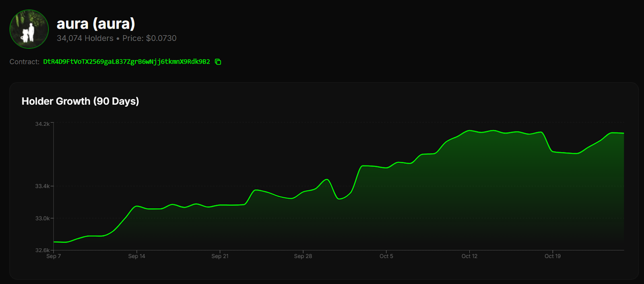The image size is (644, 284).
Task: Click the 33.4k y-axis label
Action: point(42,186)
